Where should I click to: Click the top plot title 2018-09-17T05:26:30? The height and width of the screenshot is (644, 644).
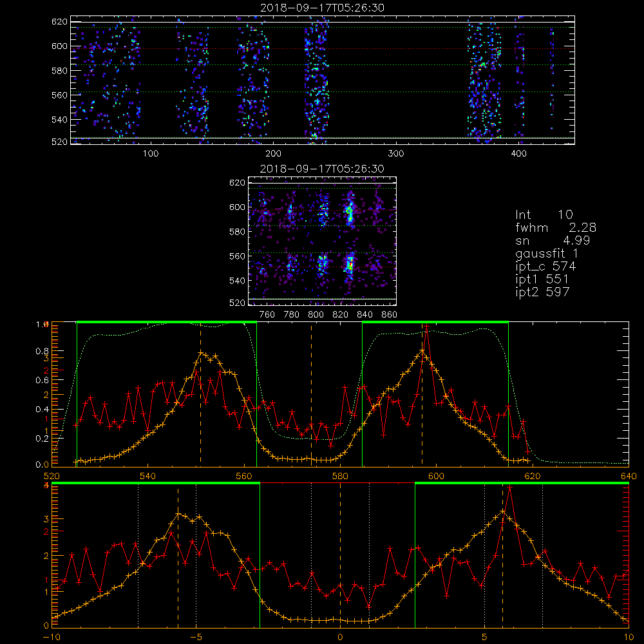[x=323, y=7]
